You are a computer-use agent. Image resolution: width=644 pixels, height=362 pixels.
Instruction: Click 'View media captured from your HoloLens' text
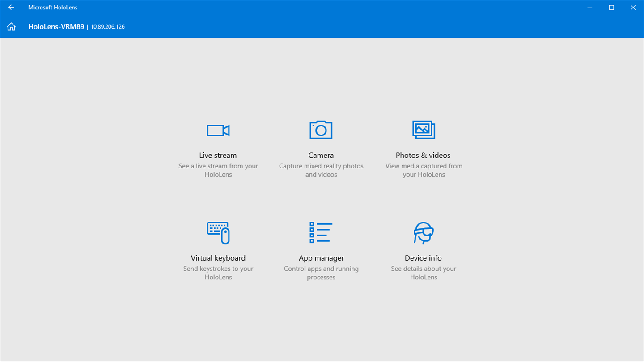click(424, 170)
